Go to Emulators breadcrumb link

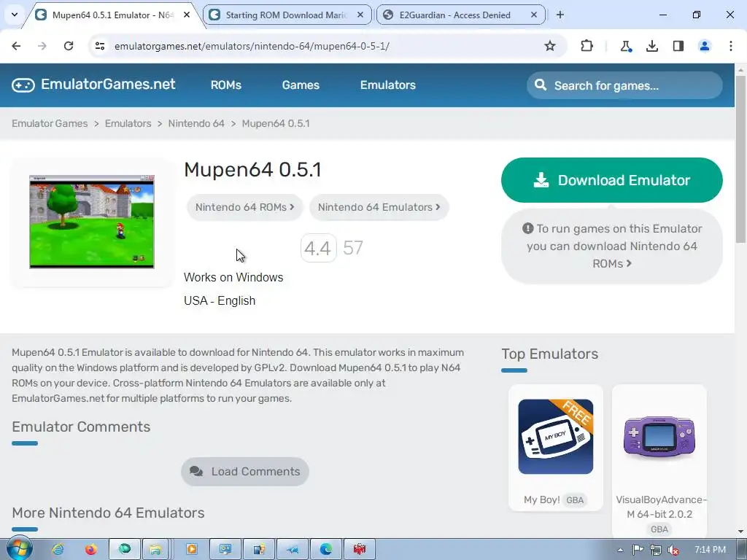128,123
